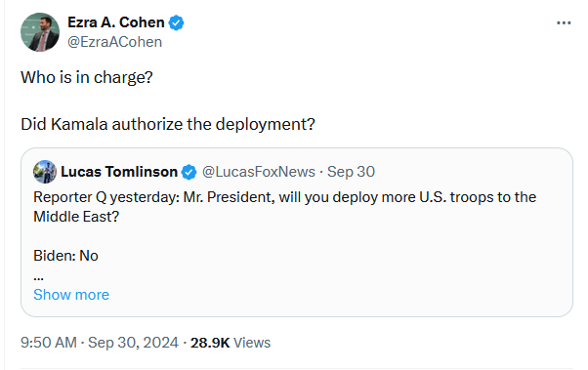The height and width of the screenshot is (370, 588).
Task: Open Lucas Tomlinson's name in quoted tweet
Action: point(119,172)
